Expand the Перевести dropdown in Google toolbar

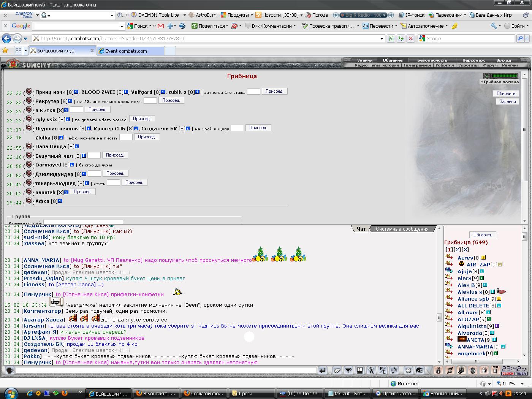pos(396,26)
